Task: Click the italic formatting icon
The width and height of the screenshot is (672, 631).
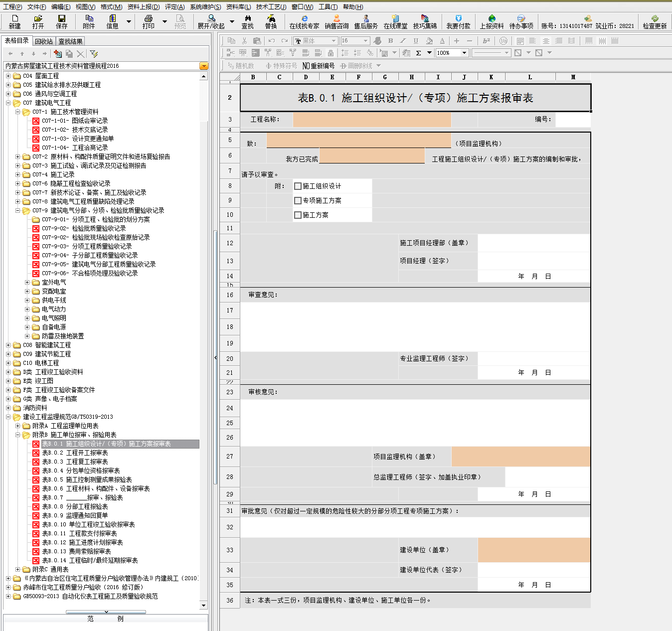Action: [x=403, y=41]
